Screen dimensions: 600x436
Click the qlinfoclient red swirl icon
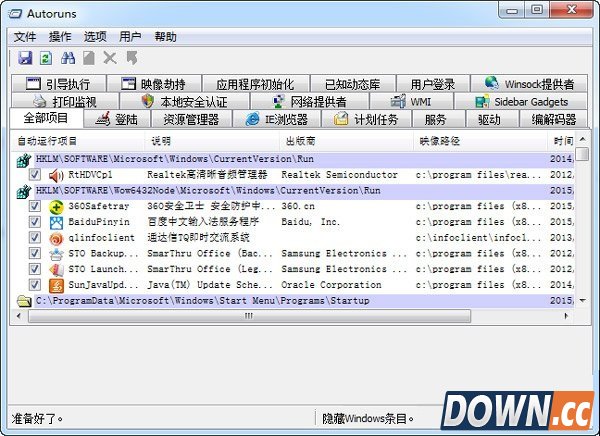pos(56,238)
